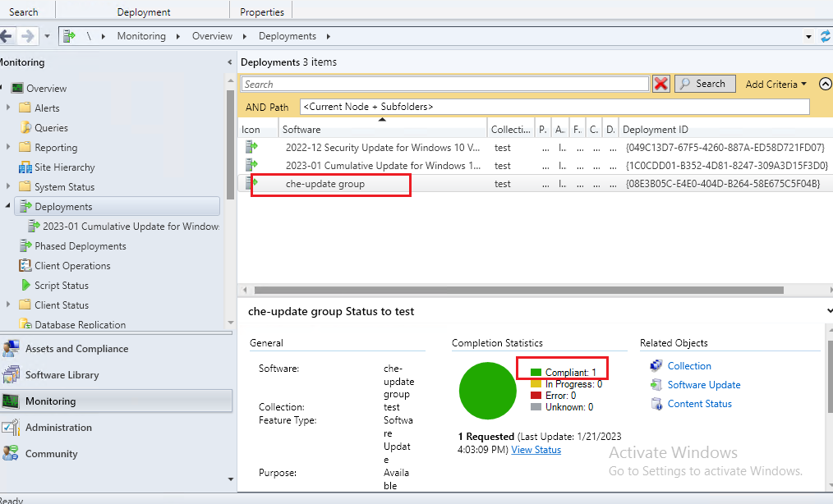Screen dimensions: 833x504
Task: Switch to Community workspace
Action: [x=117, y=454]
